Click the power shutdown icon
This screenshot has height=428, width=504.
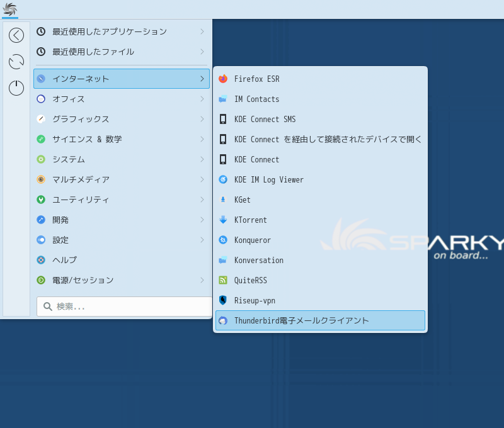(16, 87)
